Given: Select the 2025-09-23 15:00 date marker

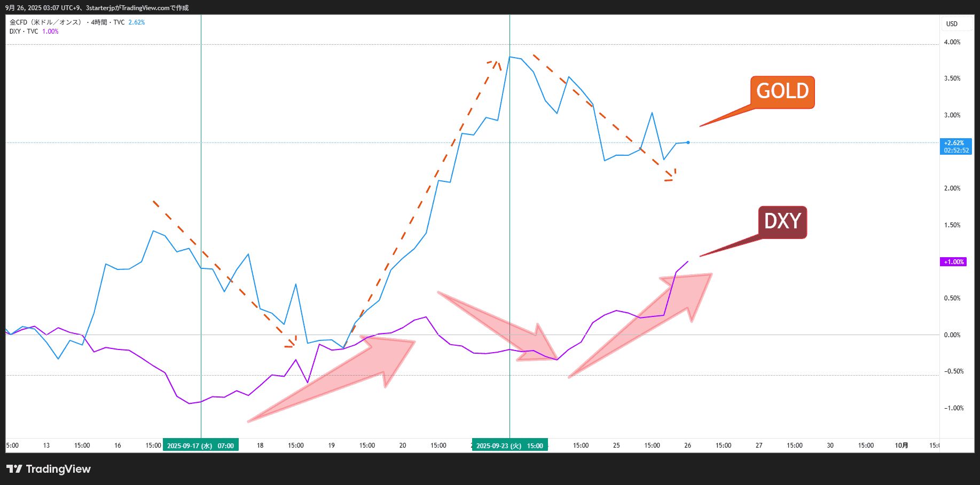Looking at the screenshot, I should tap(509, 446).
